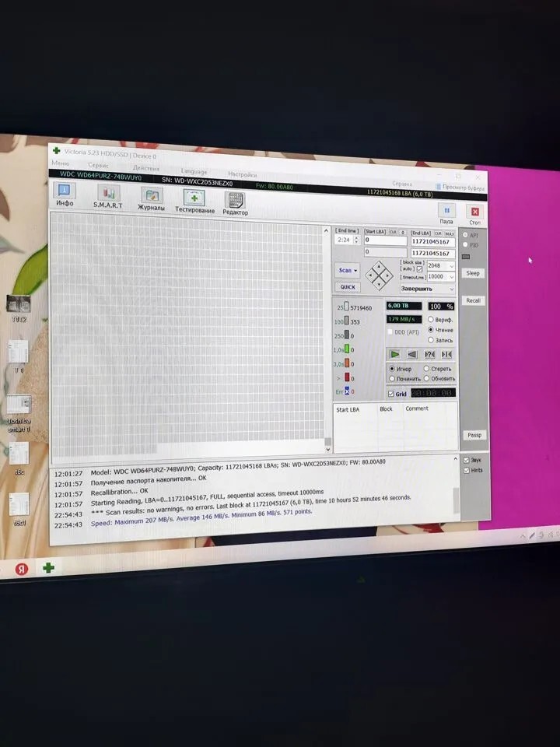Image resolution: width=560 pixels, height=747 pixels.
Task: Click the MAX button above End LBA
Action: 449,233
